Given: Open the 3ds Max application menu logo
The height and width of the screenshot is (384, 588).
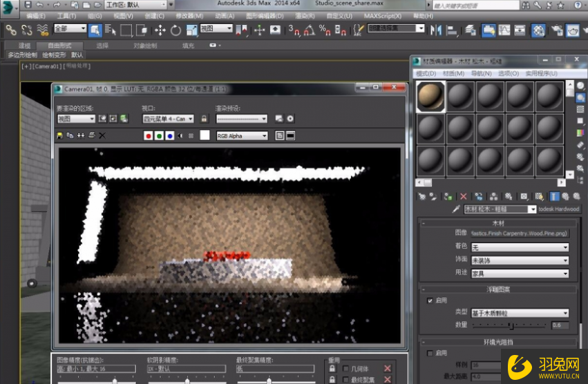Looking at the screenshot, I should click(9, 8).
